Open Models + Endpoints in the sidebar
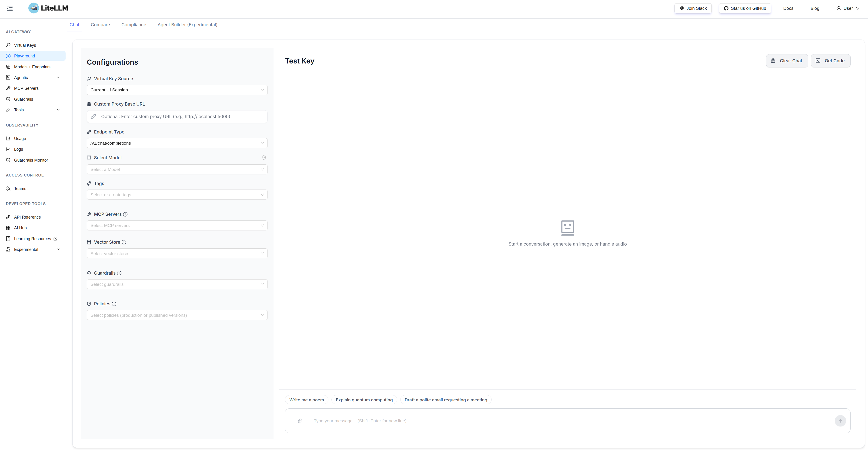This screenshot has width=868, height=453. 33,67
